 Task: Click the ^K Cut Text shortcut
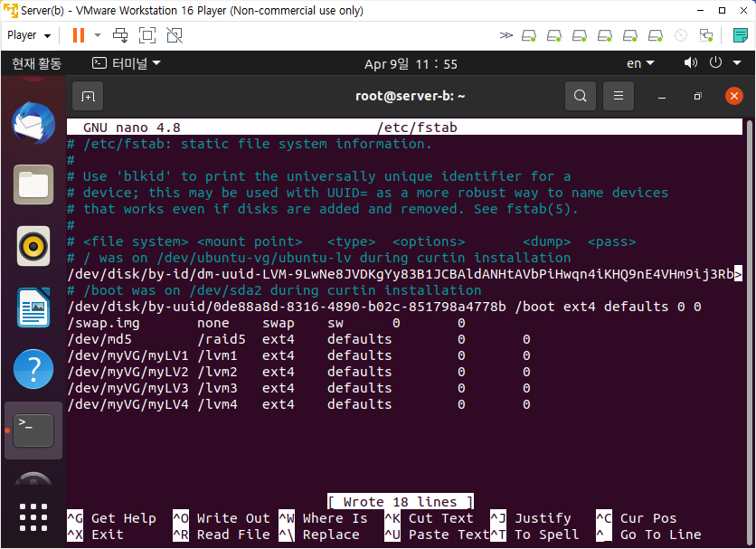pos(430,518)
